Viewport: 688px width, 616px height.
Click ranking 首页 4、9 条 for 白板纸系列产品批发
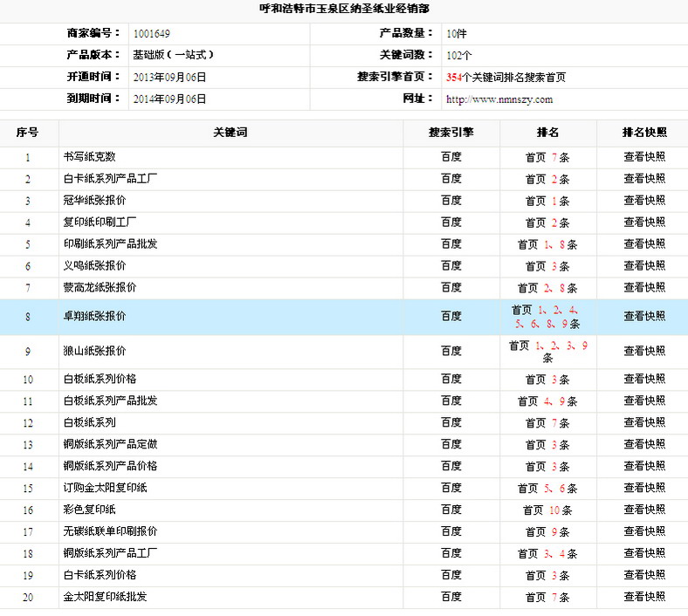click(x=547, y=400)
